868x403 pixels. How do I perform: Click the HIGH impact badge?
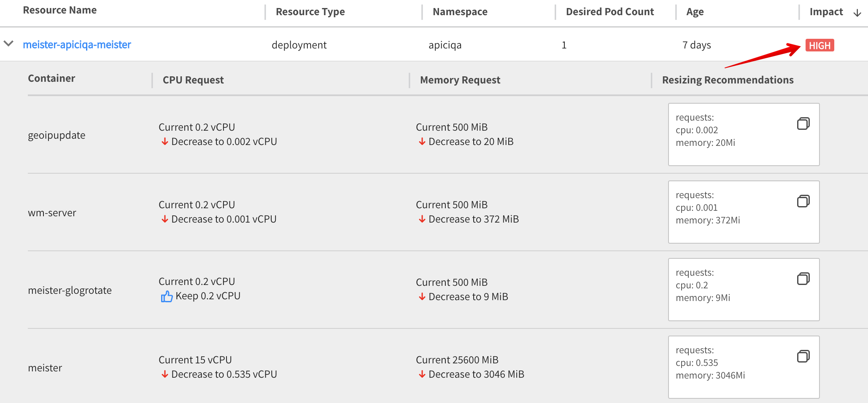[x=819, y=46]
